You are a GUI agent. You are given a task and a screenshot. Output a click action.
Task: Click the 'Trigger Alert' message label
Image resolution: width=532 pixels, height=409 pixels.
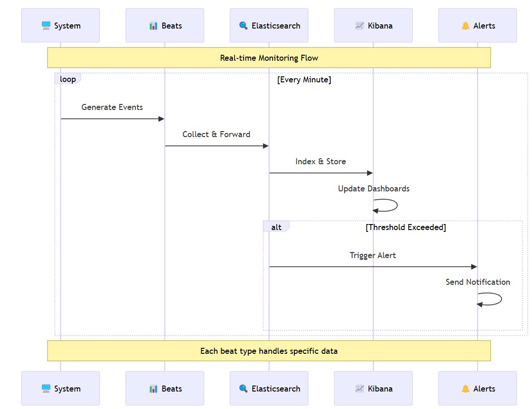click(373, 255)
